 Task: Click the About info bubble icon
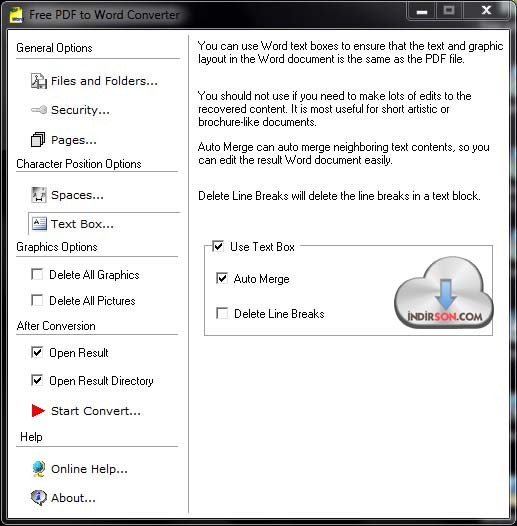coord(39,497)
